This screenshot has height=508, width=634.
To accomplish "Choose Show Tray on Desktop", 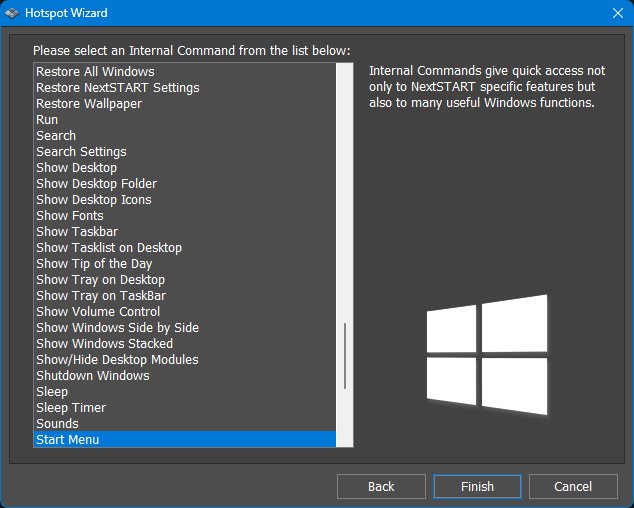I will coord(185,279).
